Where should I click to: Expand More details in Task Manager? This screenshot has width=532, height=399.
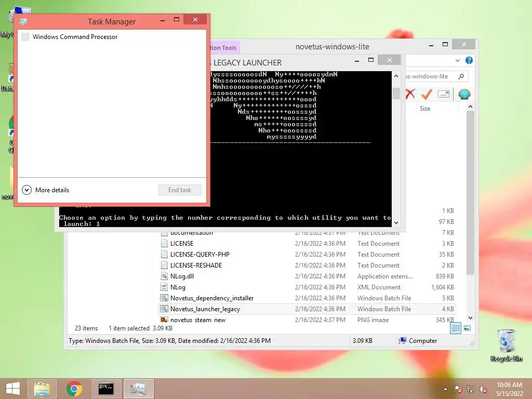(x=46, y=190)
